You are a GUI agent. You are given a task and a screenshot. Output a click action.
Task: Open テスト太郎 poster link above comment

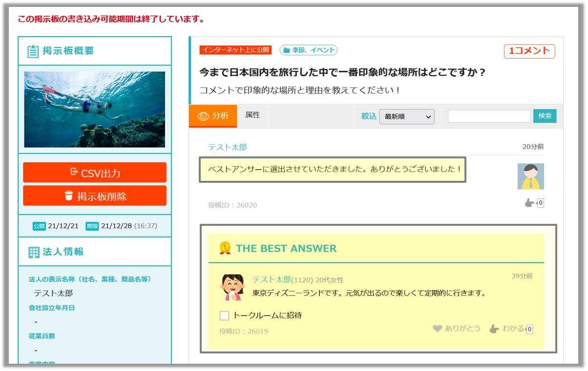(228, 147)
